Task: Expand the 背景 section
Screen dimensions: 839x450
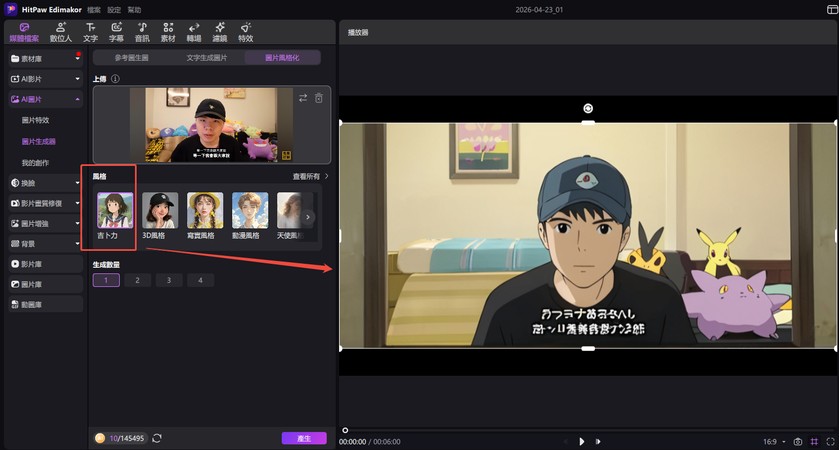Action: (x=78, y=243)
